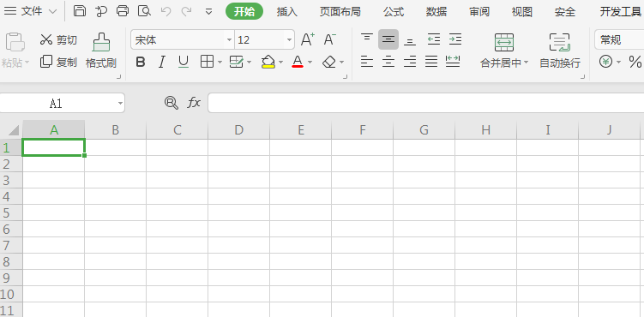The image size is (644, 317).
Task: Expand the border options arrow
Action: click(220, 63)
